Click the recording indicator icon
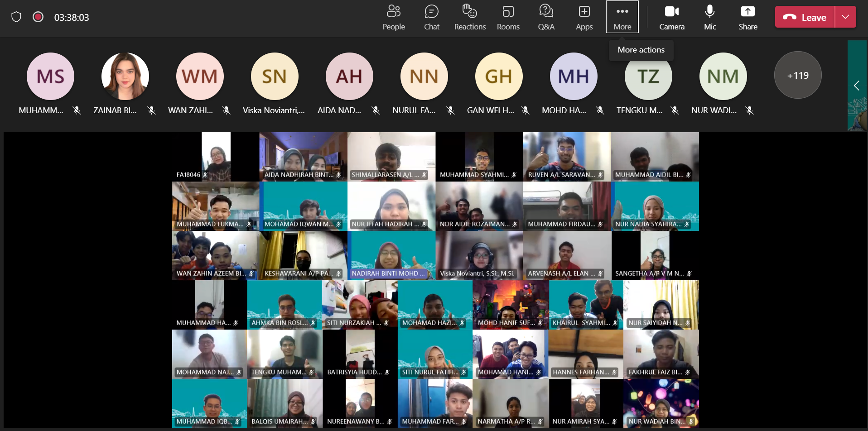868x431 pixels. coord(38,17)
